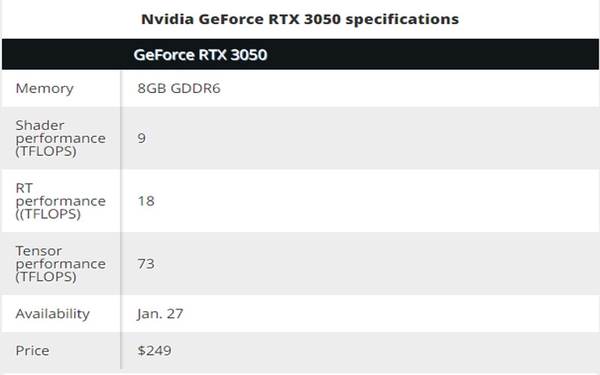This screenshot has height=375, width=600.
Task: Click the Memory row label
Action: 44,88
